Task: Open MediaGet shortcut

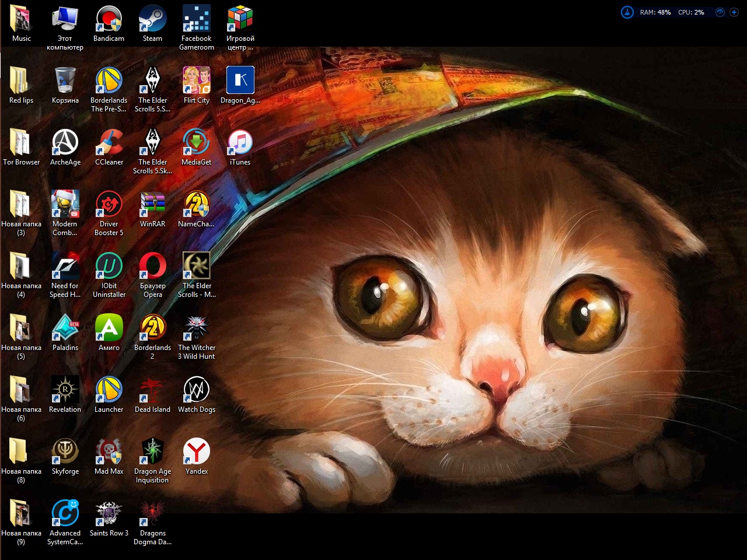Action: click(196, 148)
